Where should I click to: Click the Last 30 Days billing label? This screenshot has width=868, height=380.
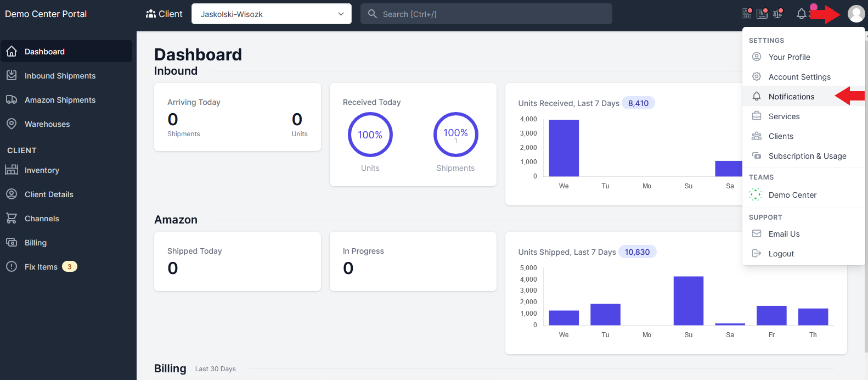click(216, 369)
